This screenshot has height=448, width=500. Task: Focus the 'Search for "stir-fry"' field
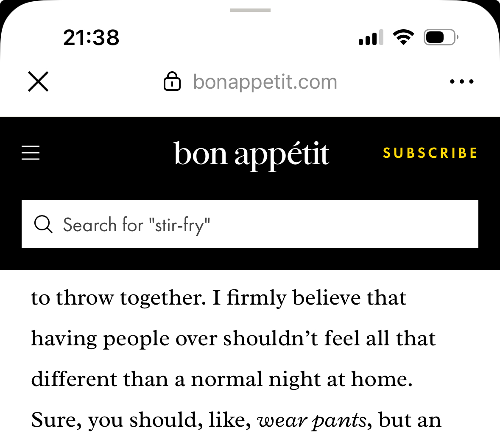(254, 224)
